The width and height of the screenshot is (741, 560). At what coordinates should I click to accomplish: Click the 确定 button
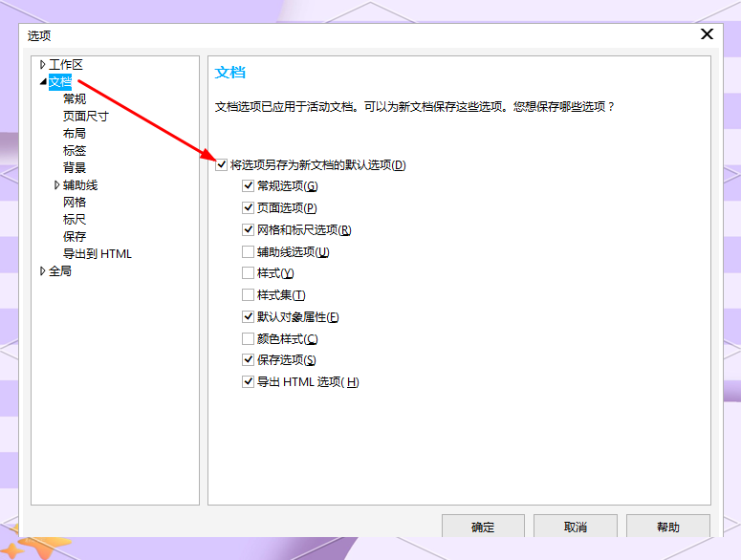(483, 527)
